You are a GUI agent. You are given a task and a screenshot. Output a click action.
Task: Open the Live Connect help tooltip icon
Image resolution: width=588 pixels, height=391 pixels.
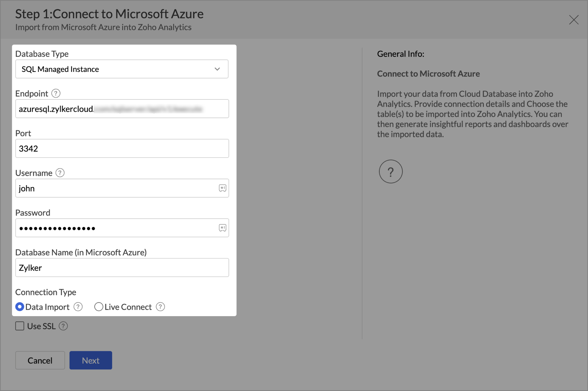[160, 307]
